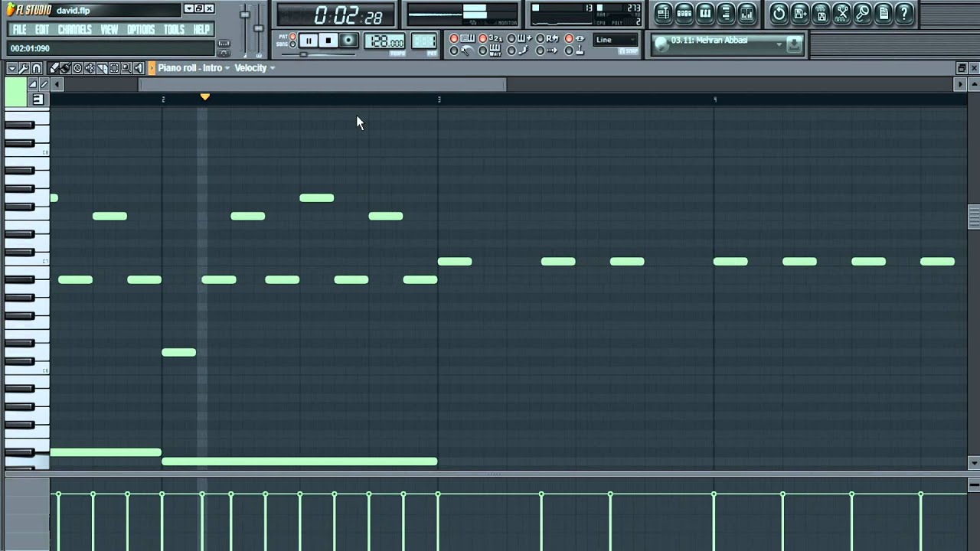Save a new project version

tap(799, 12)
